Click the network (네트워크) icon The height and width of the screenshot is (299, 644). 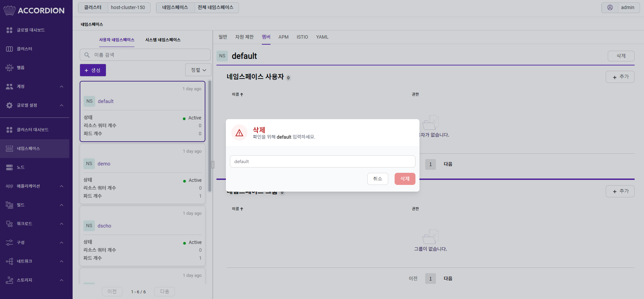click(x=9, y=261)
